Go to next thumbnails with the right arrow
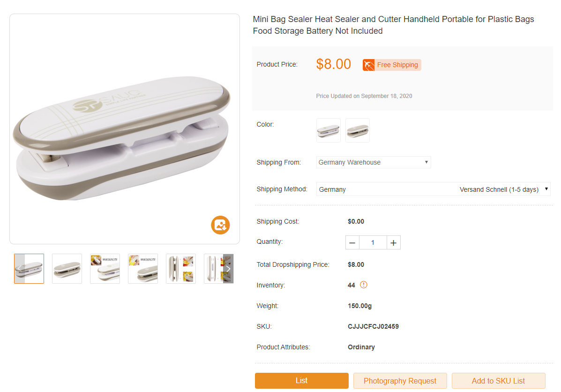 click(x=228, y=269)
